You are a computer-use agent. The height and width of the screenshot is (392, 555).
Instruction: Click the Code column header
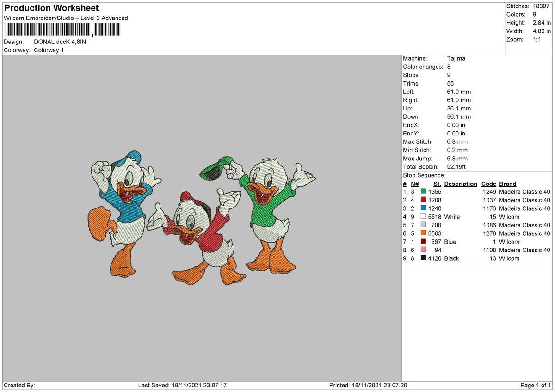pos(488,184)
